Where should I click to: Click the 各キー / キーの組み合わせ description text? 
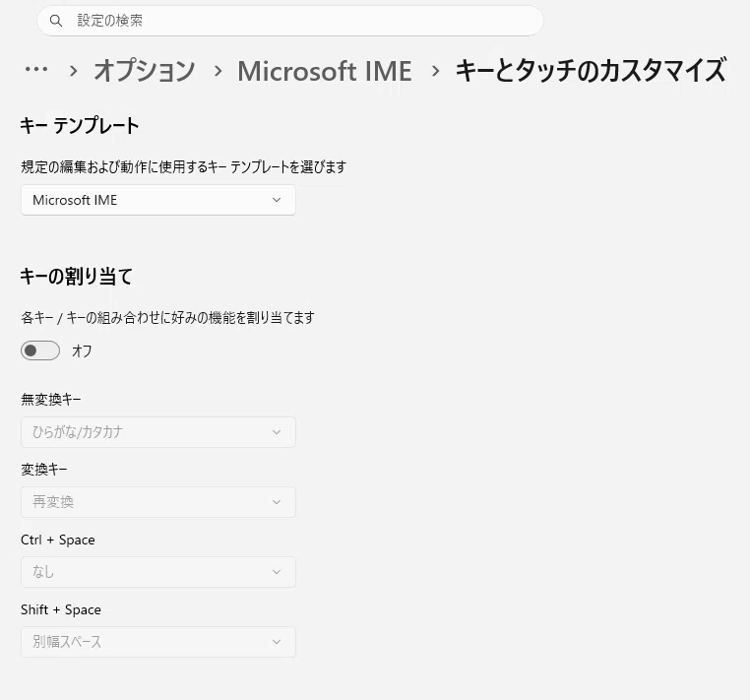(x=168, y=318)
